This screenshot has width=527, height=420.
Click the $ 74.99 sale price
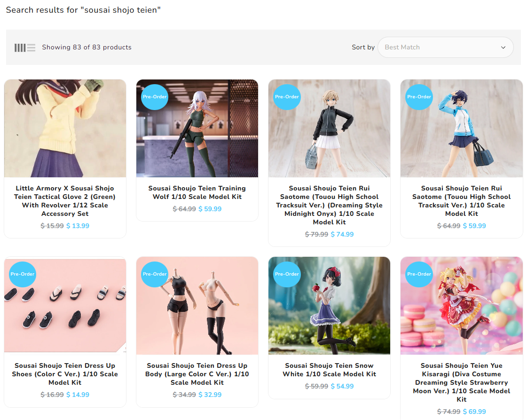click(x=342, y=234)
